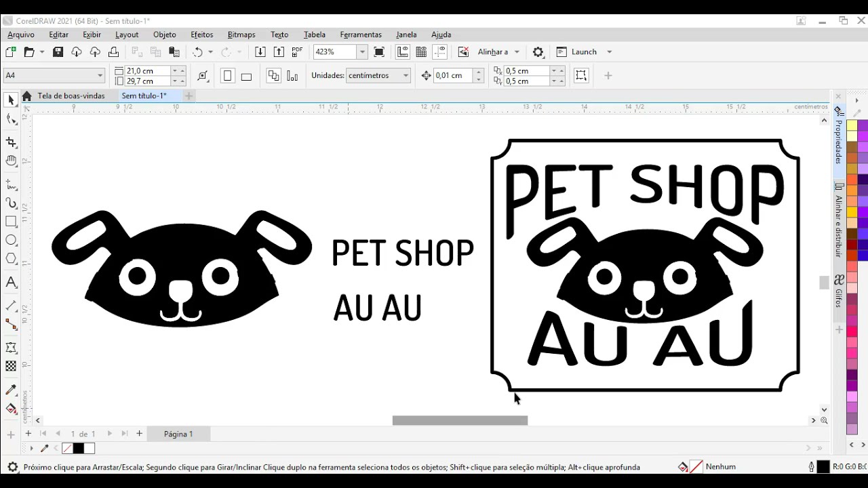Select the Artistic media tool
Screen dimensions: 868x488
click(x=11, y=203)
